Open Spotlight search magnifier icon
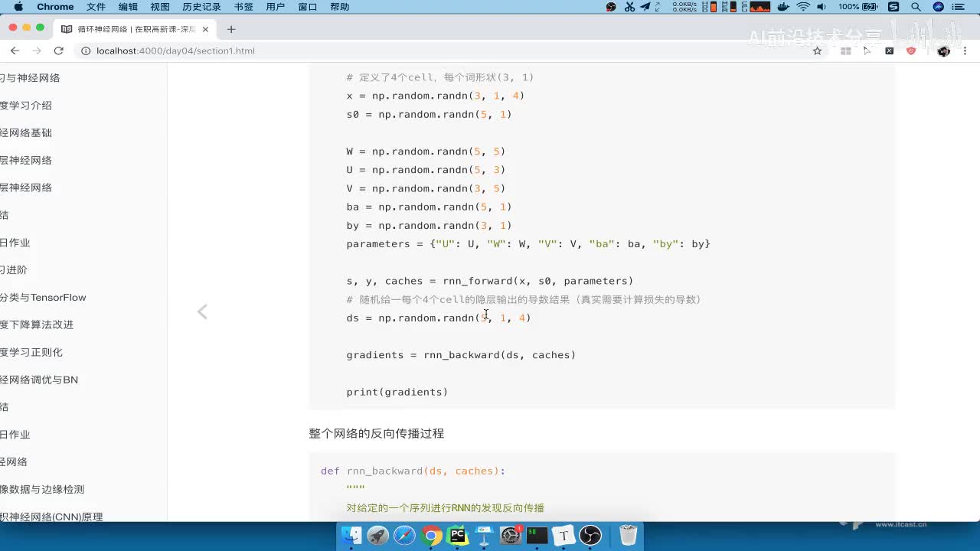The width and height of the screenshot is (980, 551). (x=915, y=7)
